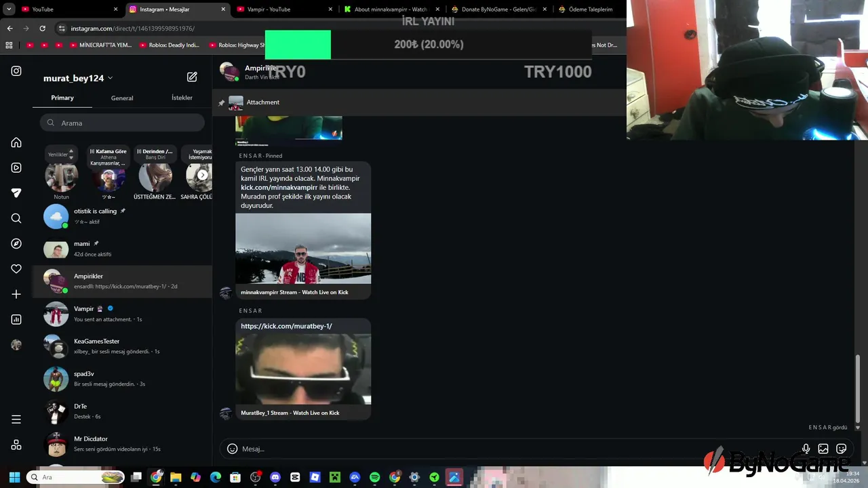
Task: Open Reels from the Instagram sidebar
Action: (16, 167)
